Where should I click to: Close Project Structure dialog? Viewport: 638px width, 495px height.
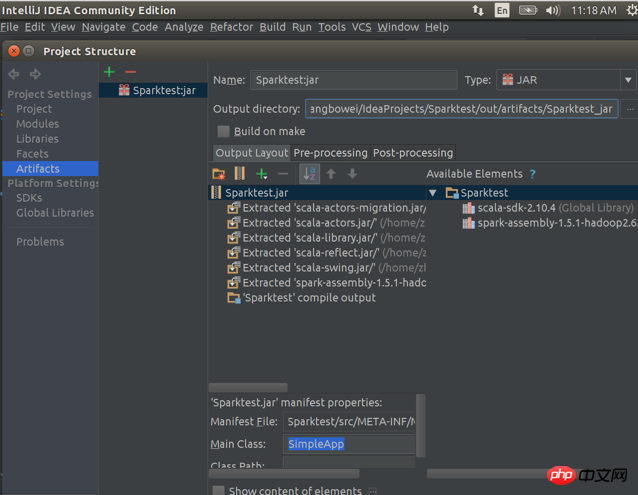point(14,51)
